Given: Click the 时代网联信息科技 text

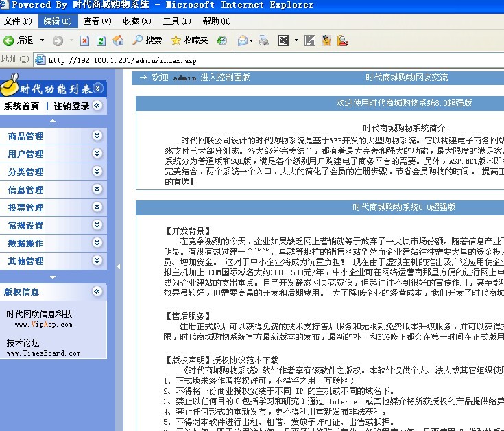Looking at the screenshot, I should click(39, 314).
